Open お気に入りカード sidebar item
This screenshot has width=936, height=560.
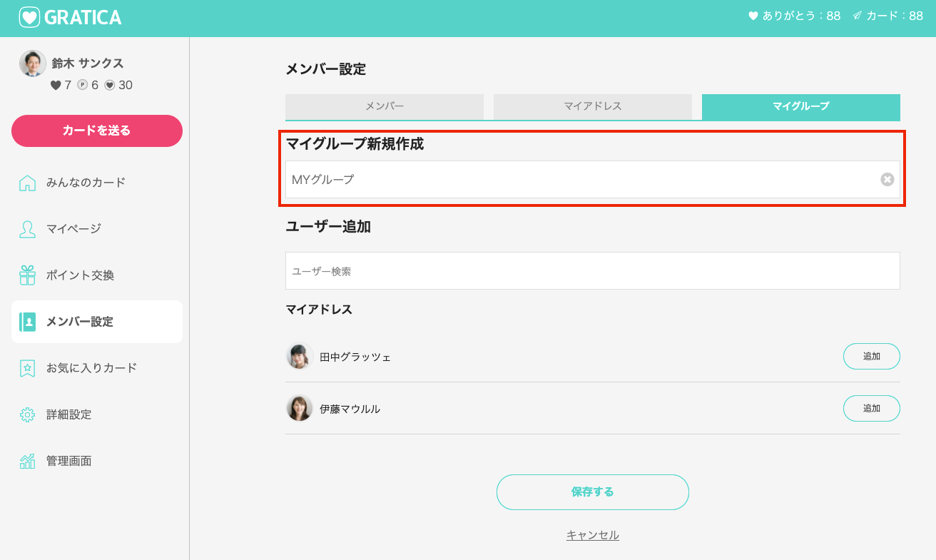click(97, 368)
